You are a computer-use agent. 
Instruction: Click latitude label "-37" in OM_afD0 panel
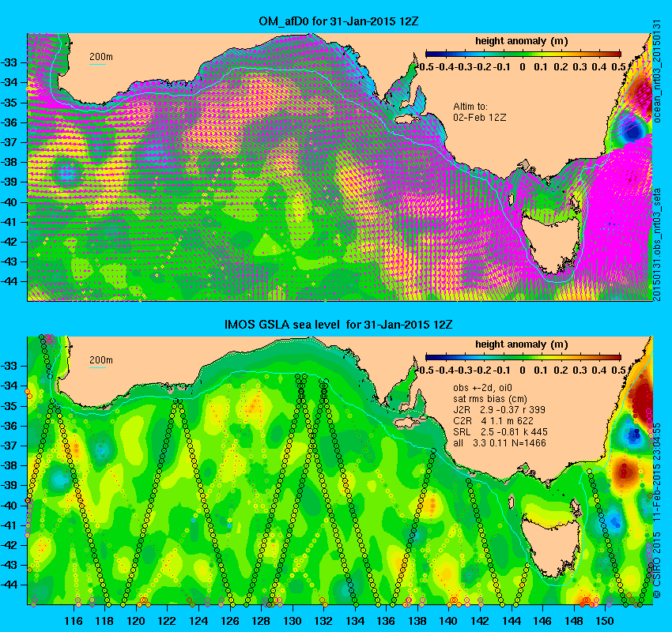[x=9, y=142]
